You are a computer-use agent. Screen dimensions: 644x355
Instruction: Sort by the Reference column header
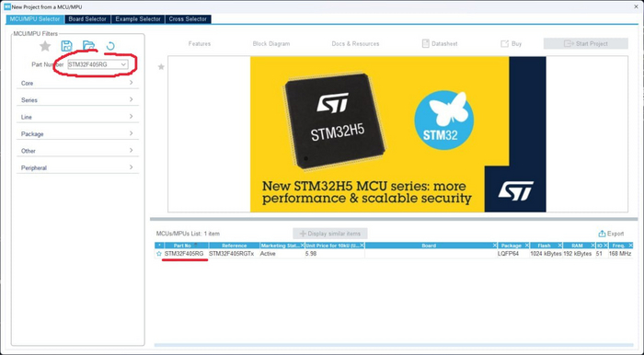point(234,246)
